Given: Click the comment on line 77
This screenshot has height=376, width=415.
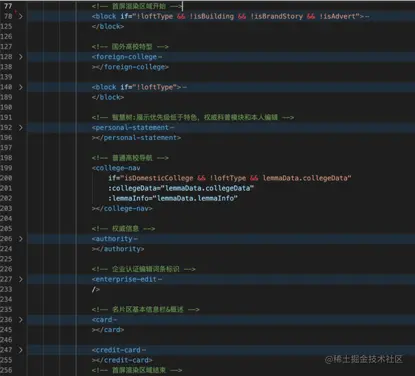Looking at the screenshot, I should [137, 6].
